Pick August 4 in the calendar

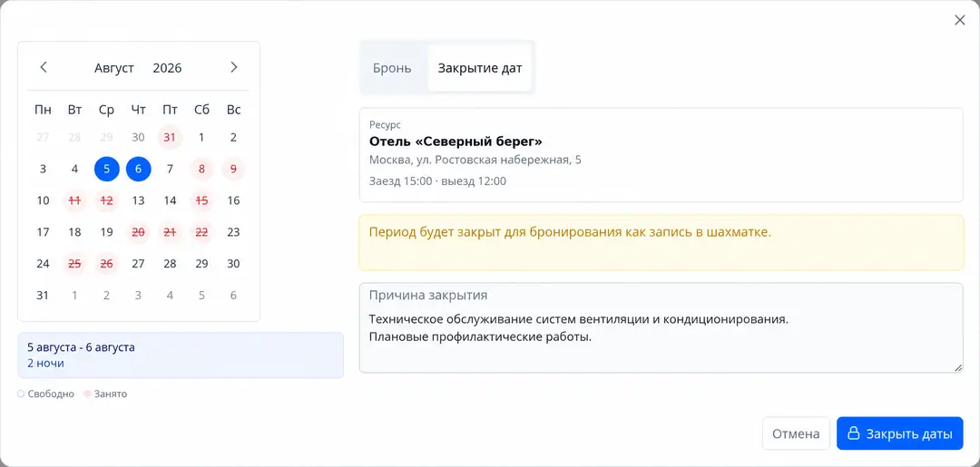click(x=74, y=170)
